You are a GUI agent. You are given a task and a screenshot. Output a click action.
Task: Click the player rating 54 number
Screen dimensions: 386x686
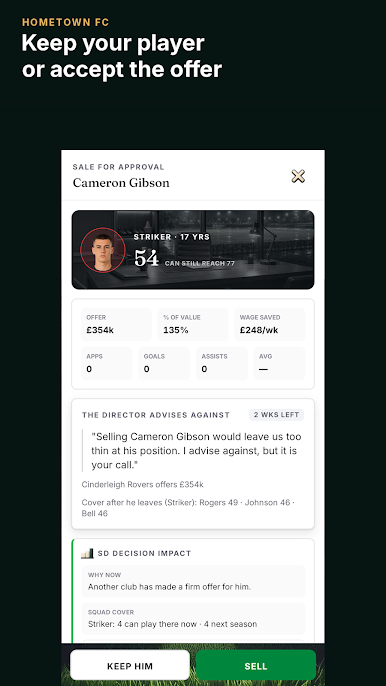(146, 259)
